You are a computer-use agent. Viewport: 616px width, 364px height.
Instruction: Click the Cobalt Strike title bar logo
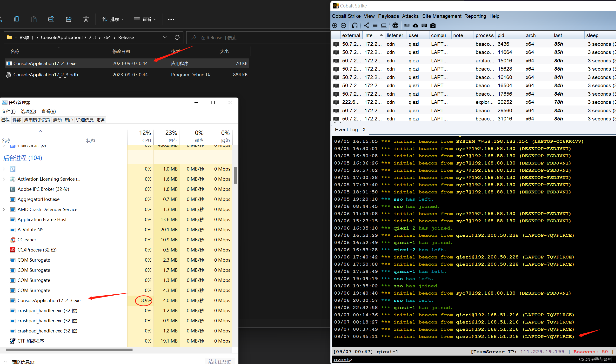point(336,6)
